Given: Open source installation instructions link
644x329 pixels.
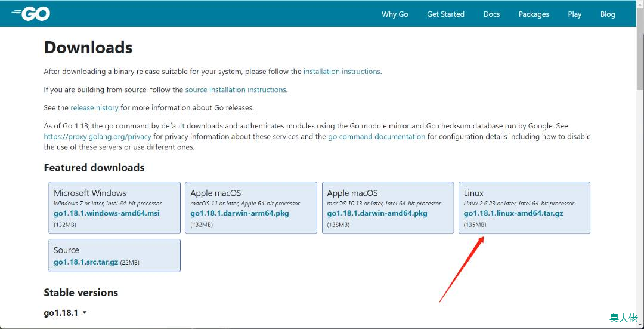Looking at the screenshot, I should 236,90.
